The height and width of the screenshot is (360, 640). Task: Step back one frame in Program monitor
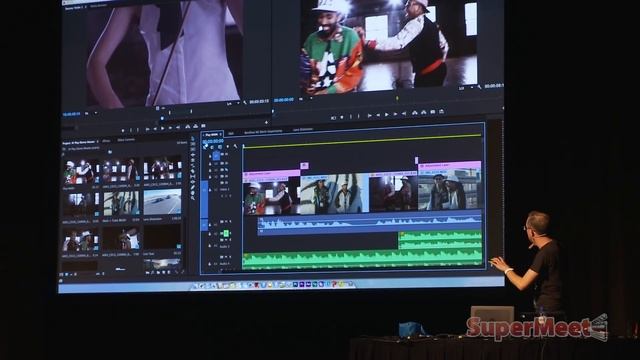pos(378,115)
